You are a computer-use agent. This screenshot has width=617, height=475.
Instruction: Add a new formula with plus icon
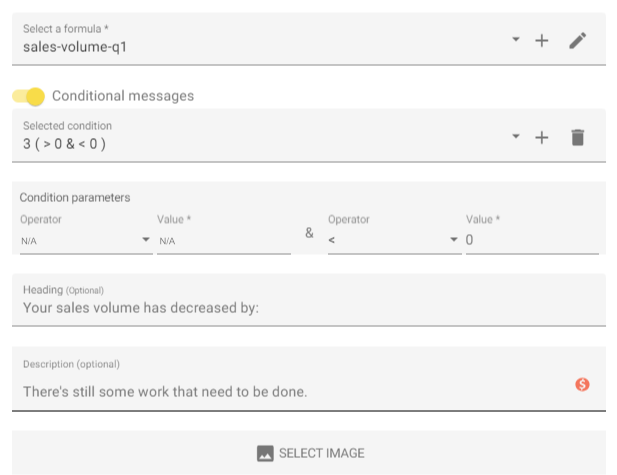[x=541, y=41]
